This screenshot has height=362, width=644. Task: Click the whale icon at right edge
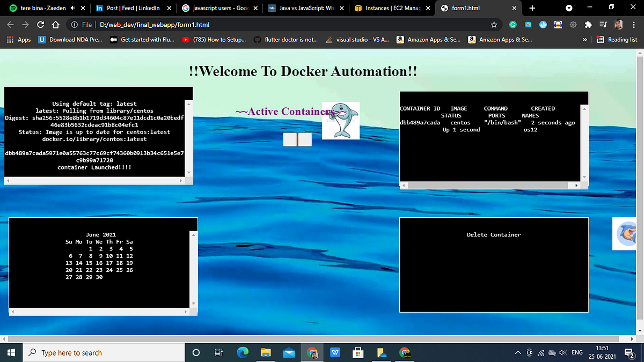click(624, 234)
